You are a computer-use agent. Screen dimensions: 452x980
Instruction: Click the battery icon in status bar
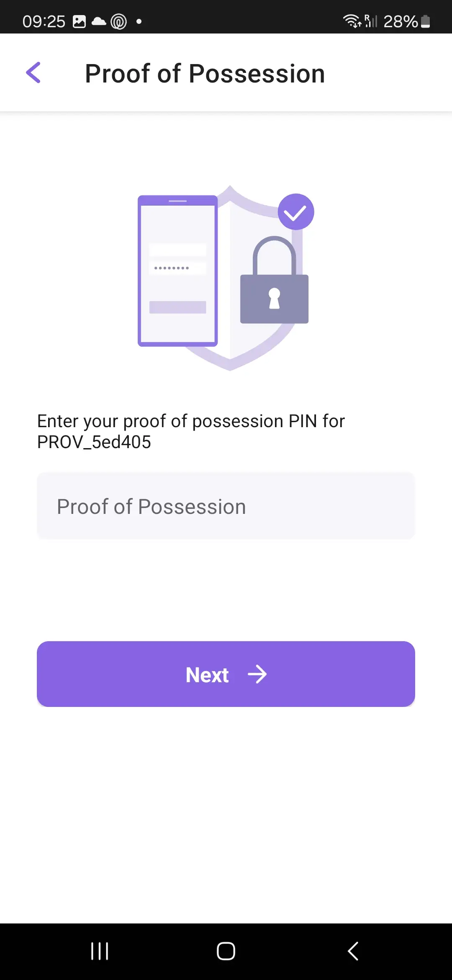pos(426,21)
